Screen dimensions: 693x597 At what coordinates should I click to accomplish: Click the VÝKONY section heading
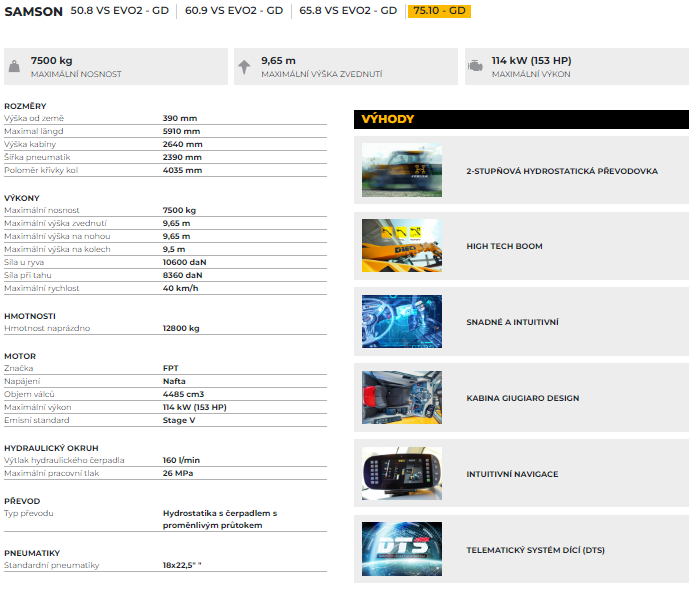(x=22, y=198)
